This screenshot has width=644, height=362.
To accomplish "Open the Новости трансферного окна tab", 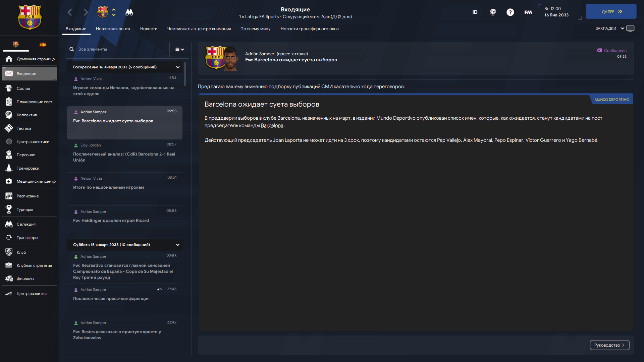I will pyautogui.click(x=310, y=29).
